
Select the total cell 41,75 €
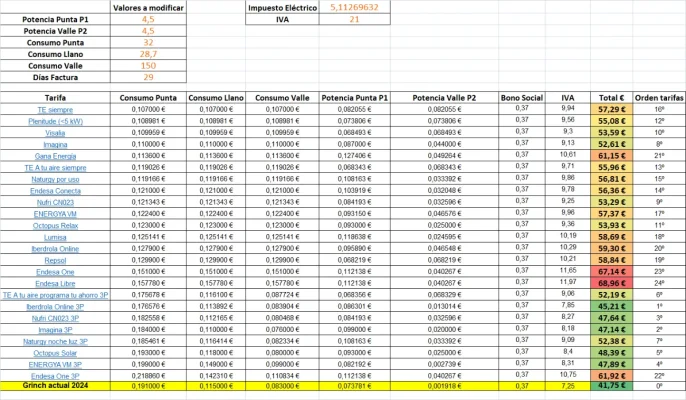(x=611, y=386)
